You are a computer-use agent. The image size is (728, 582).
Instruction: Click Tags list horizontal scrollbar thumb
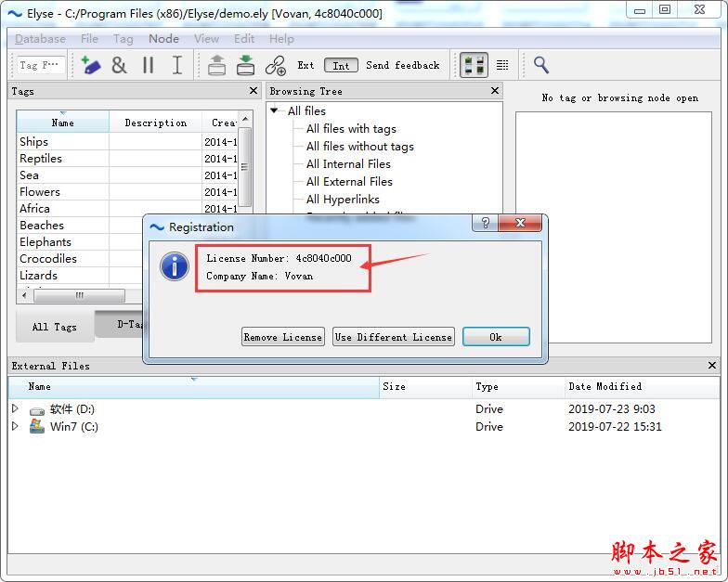pos(80,295)
